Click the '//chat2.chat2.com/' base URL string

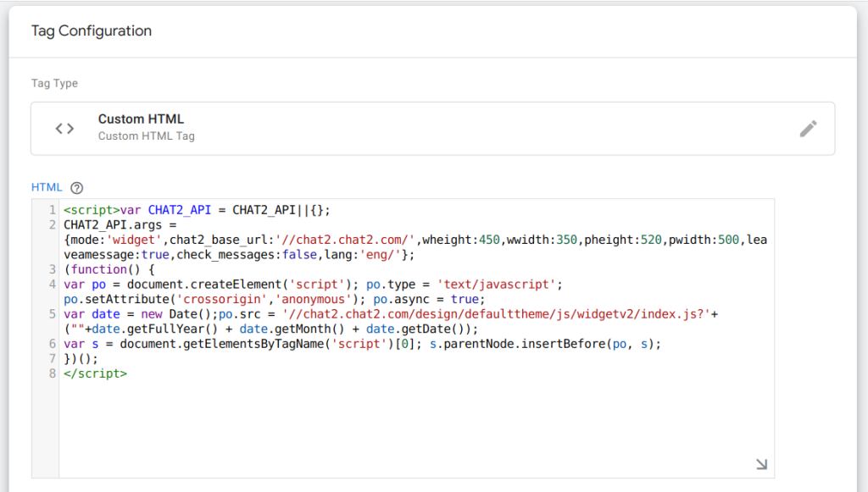[x=345, y=240]
